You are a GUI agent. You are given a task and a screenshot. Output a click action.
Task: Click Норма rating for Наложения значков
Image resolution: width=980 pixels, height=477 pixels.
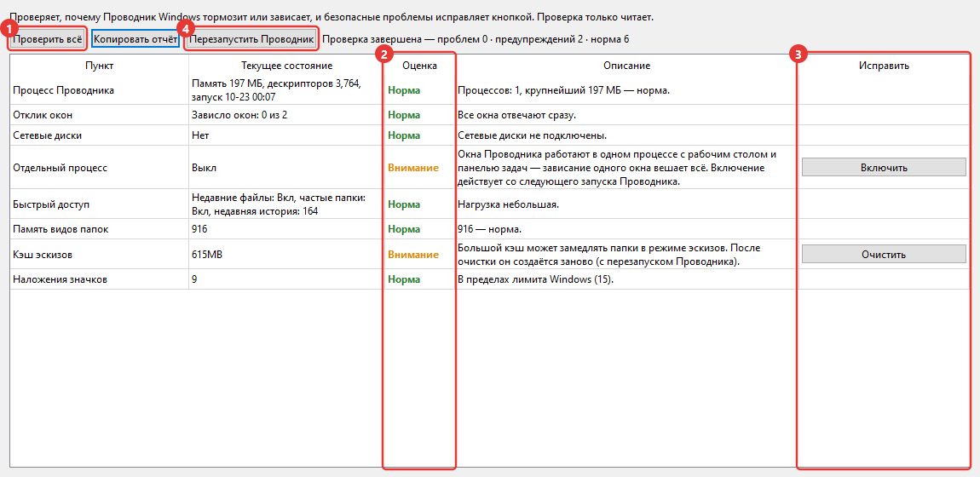coord(405,279)
